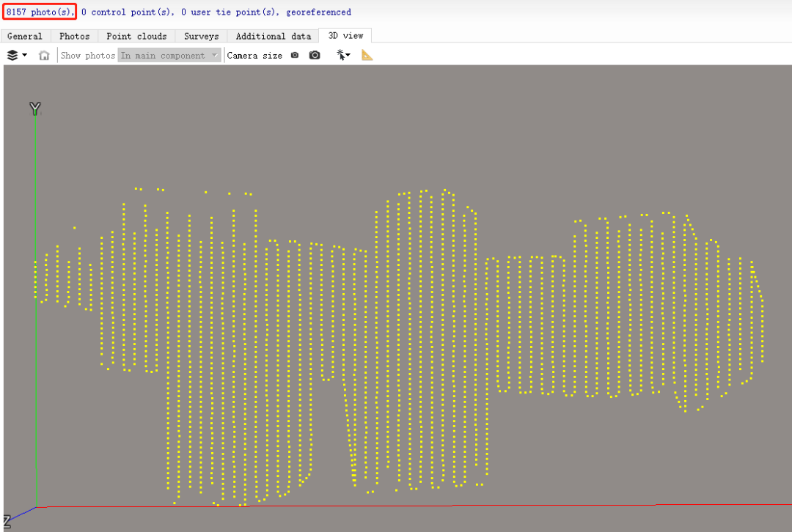Image resolution: width=792 pixels, height=532 pixels.
Task: Open the 'In main component' combo box
Action: tap(169, 56)
